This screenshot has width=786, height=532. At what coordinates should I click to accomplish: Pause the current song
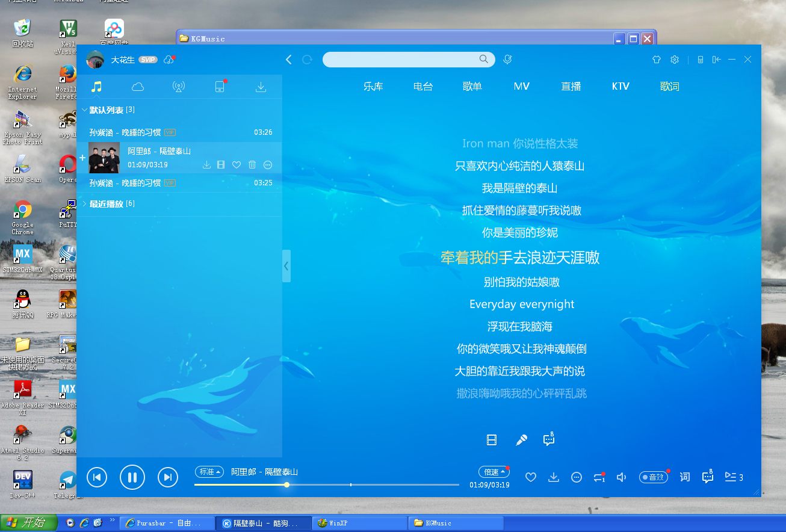click(x=132, y=477)
